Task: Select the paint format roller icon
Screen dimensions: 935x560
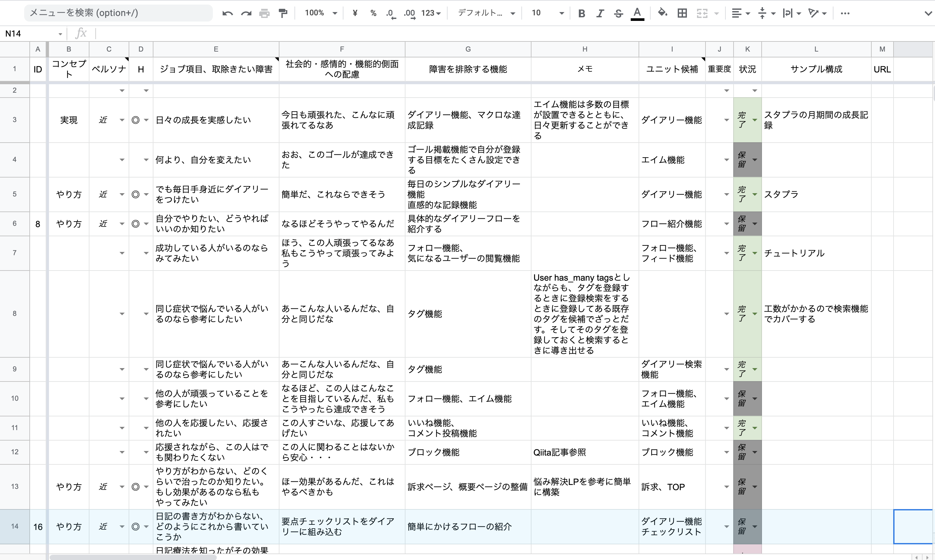Action: (x=283, y=14)
